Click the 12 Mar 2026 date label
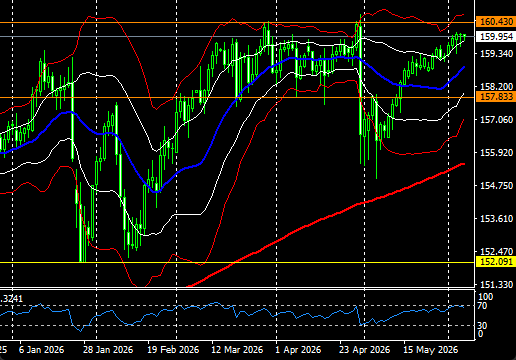This screenshot has height=360, width=516. (x=237, y=350)
